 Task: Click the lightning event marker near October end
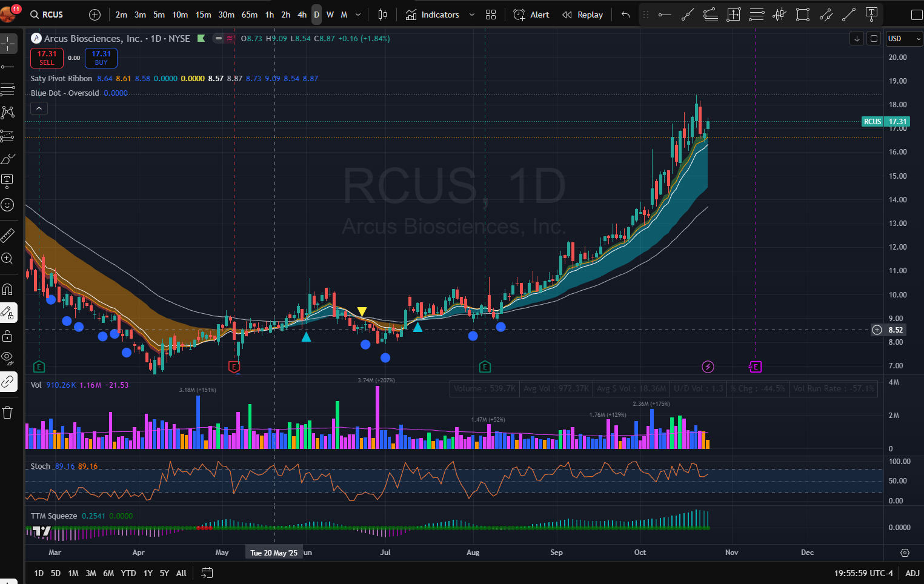(x=708, y=367)
